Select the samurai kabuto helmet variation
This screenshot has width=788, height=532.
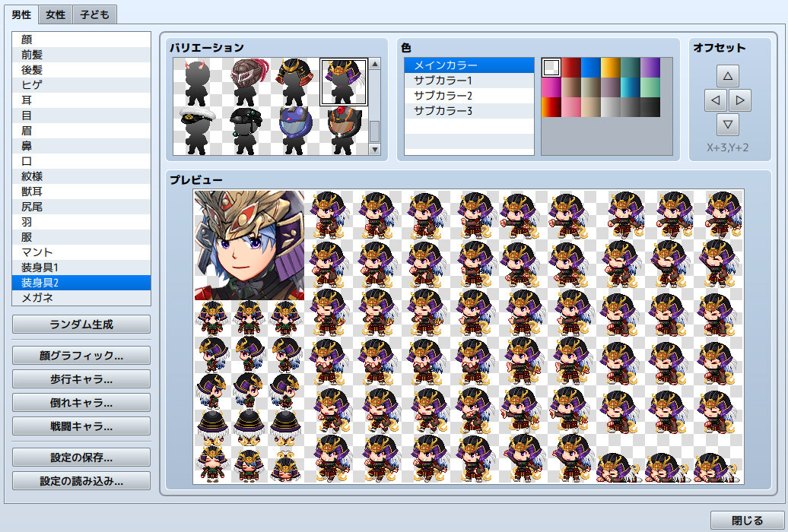tap(295, 81)
